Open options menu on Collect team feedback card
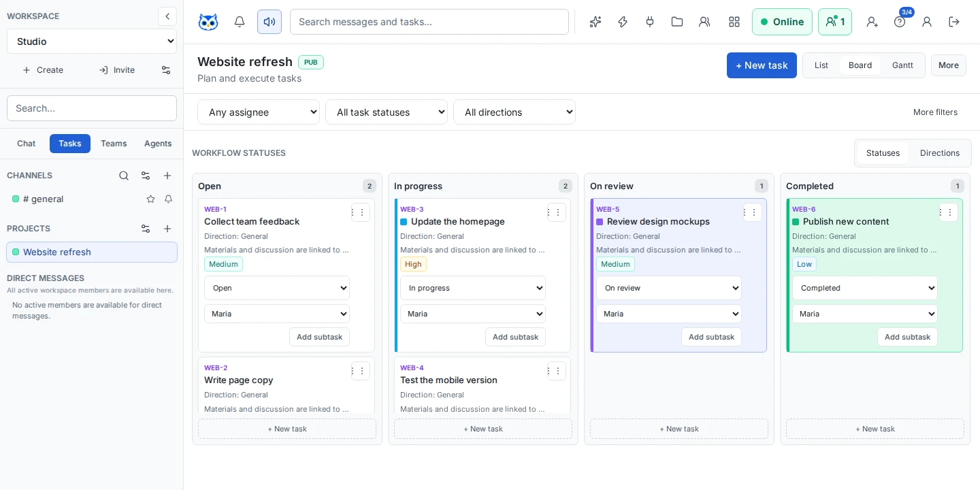 tap(361, 212)
